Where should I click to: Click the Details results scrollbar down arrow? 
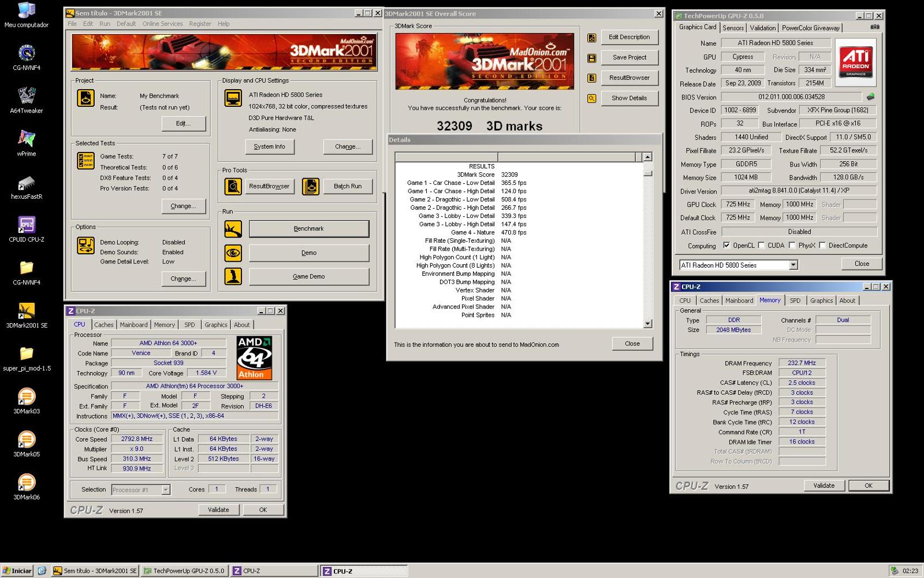647,324
